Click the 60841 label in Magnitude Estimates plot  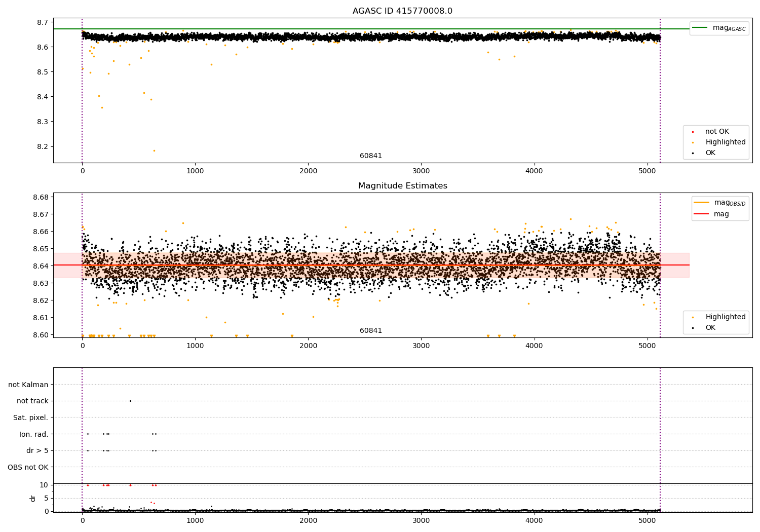pyautogui.click(x=371, y=331)
